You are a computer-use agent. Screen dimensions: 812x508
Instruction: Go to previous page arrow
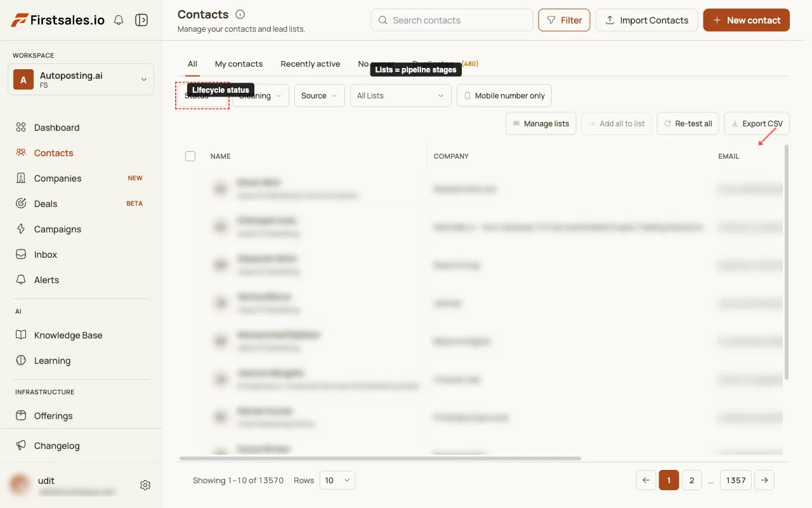tap(646, 480)
